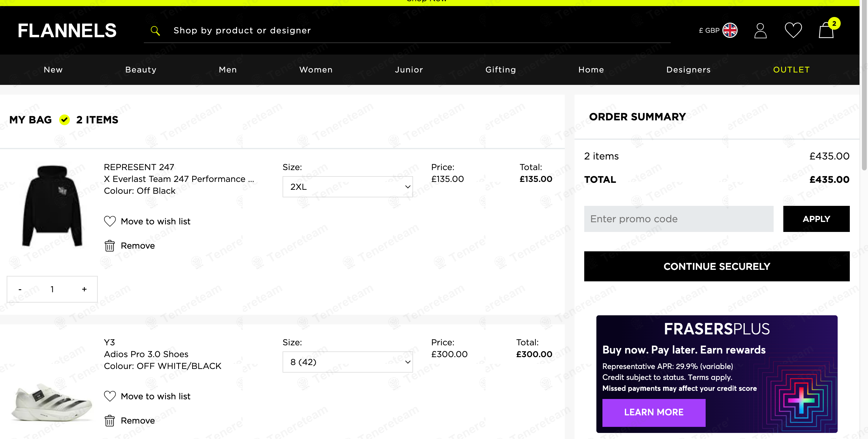
Task: Click LEARN MORE on FrasersPlus banner
Action: [654, 412]
